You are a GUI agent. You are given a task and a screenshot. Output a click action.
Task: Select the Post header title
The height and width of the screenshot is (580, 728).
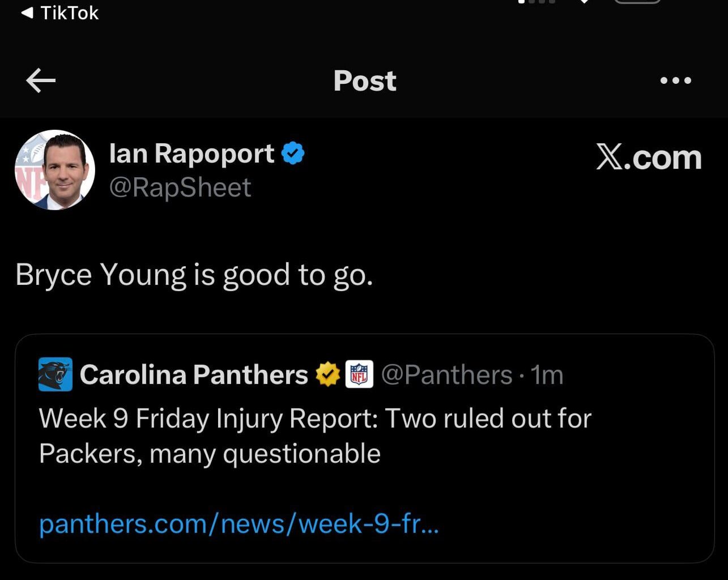tap(364, 80)
